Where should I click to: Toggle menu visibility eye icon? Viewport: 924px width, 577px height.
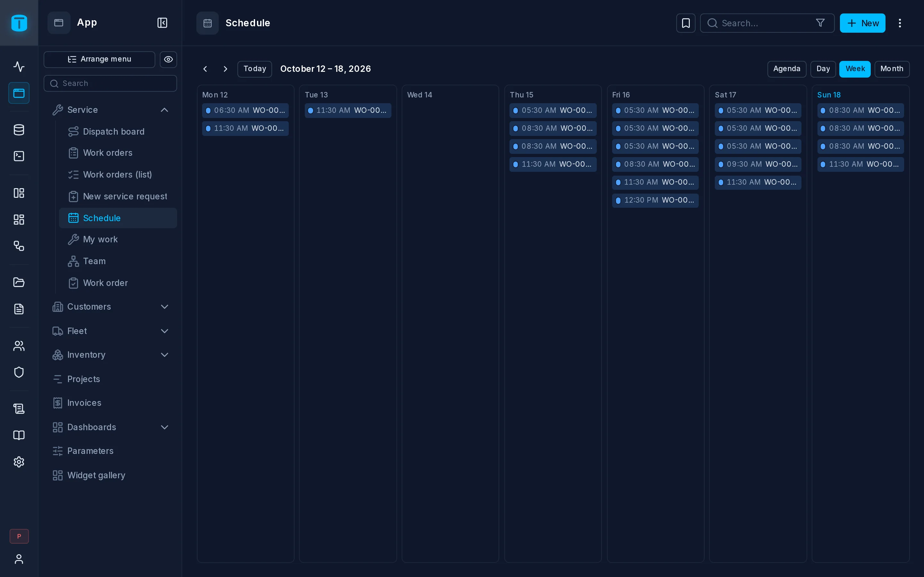(168, 60)
